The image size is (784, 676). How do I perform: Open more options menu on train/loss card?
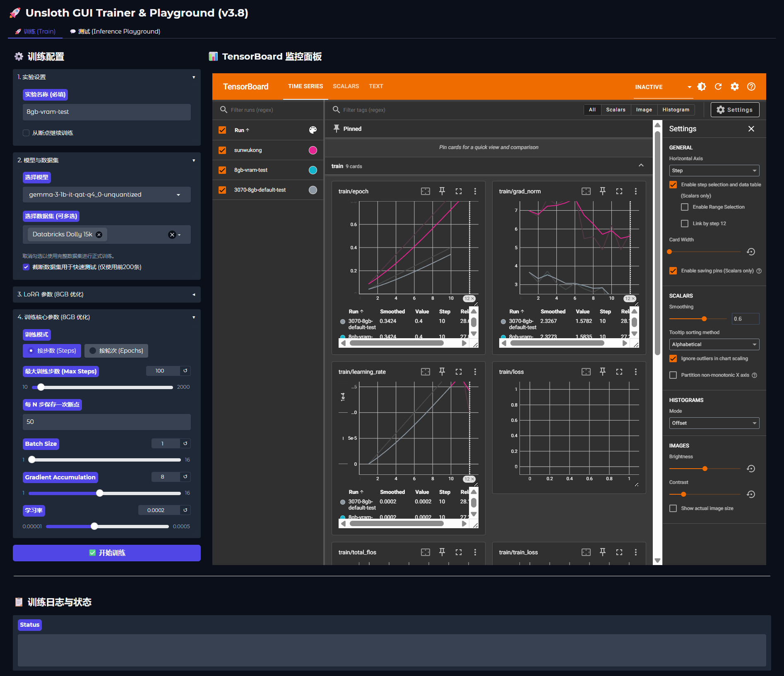635,371
